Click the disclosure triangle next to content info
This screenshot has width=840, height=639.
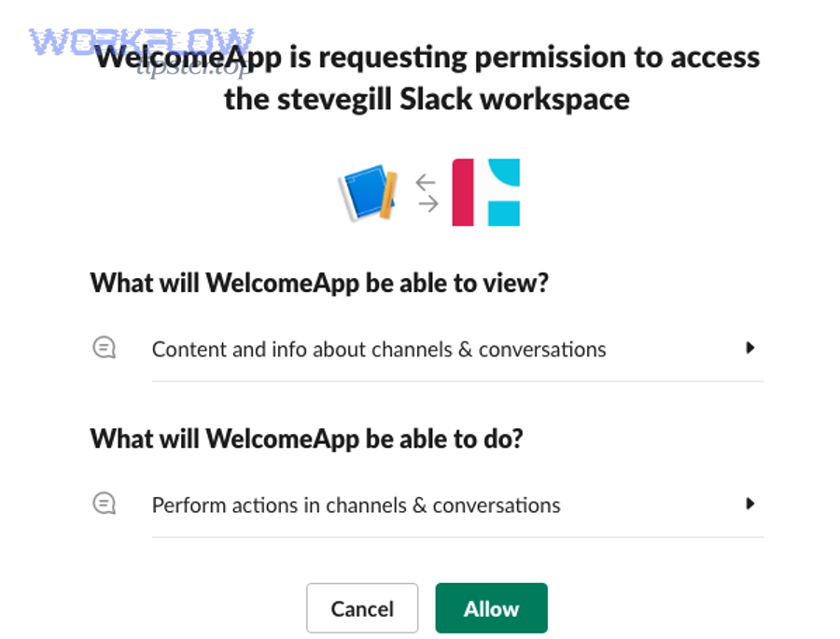[750, 347]
